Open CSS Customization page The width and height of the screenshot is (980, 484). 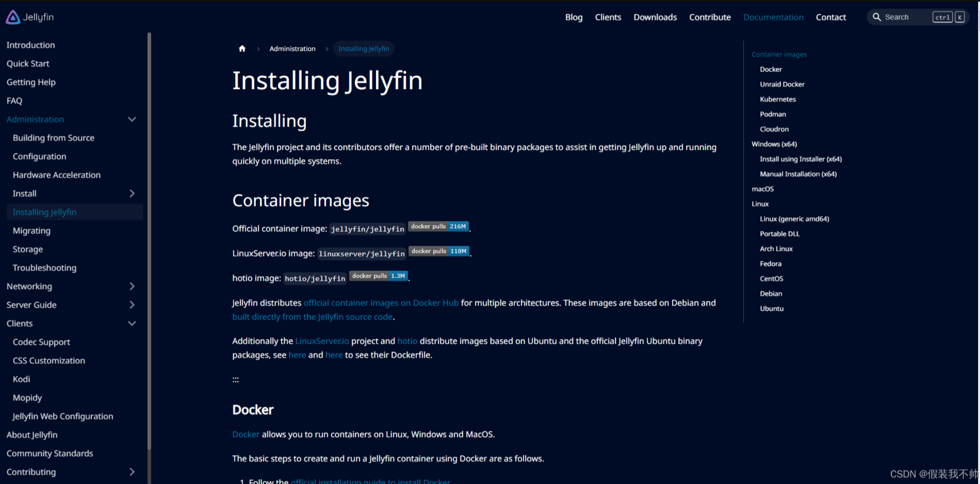(x=49, y=361)
